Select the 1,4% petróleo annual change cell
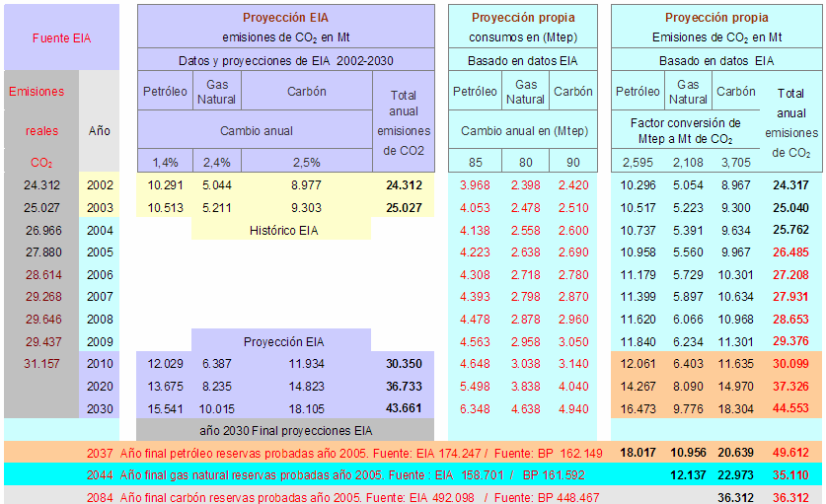 [164, 162]
